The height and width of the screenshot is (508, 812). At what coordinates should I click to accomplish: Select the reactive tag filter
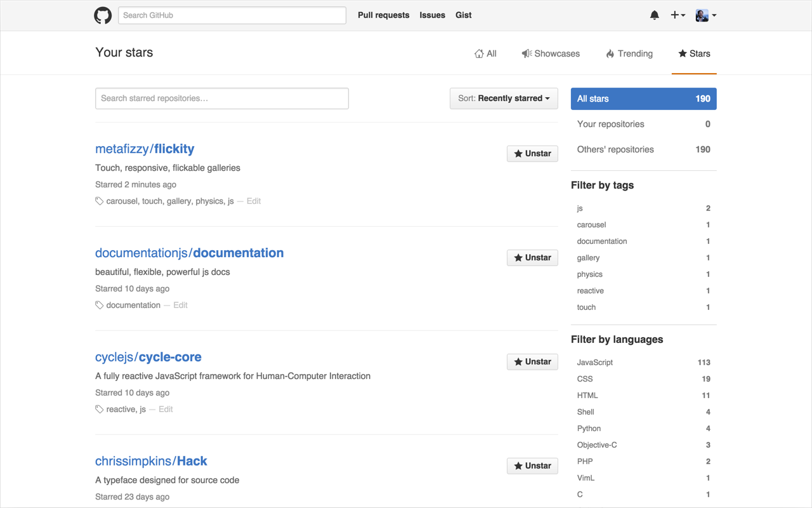click(x=590, y=290)
